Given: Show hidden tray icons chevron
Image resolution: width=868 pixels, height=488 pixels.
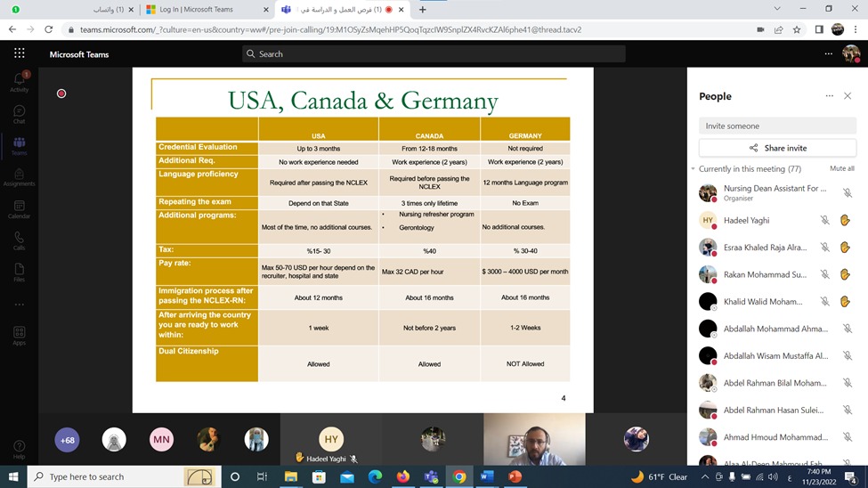Looking at the screenshot, I should pyautogui.click(x=705, y=476).
